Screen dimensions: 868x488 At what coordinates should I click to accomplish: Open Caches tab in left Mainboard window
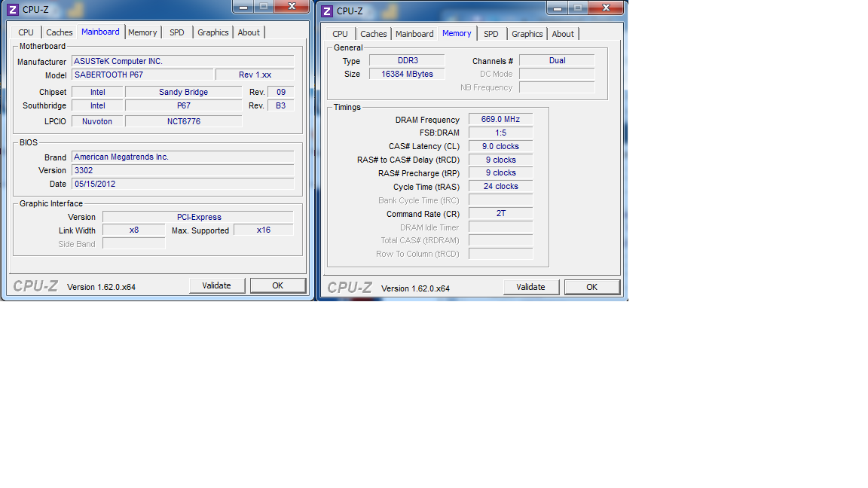pyautogui.click(x=60, y=32)
